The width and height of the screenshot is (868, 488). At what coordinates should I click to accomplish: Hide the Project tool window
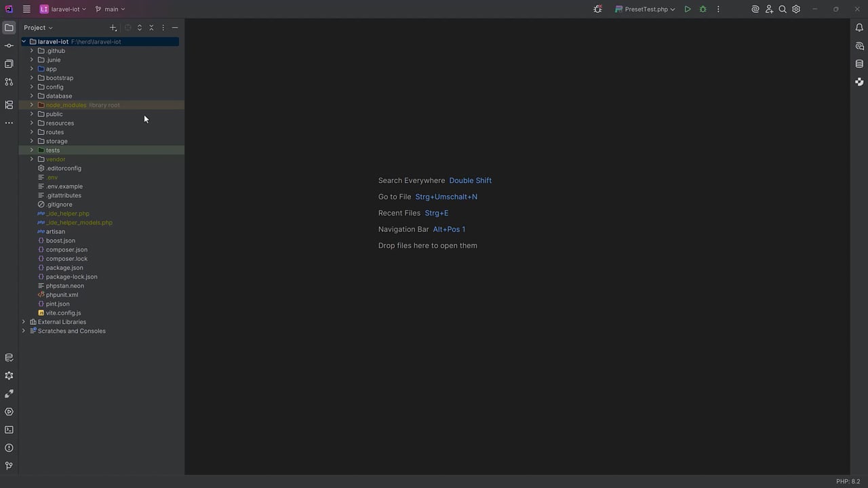[175, 28]
